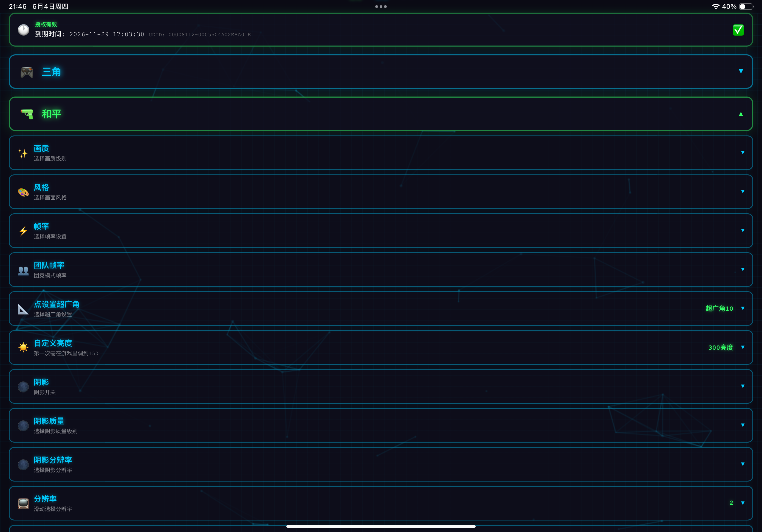The height and width of the screenshot is (532, 762).
Task: Tap the 21:46 status bar clock
Action: (x=18, y=6)
